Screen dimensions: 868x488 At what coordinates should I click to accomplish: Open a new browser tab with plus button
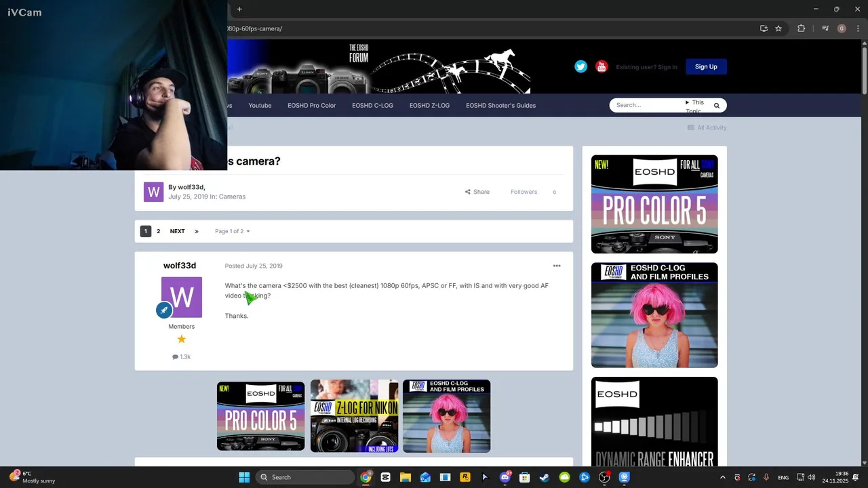point(239,9)
